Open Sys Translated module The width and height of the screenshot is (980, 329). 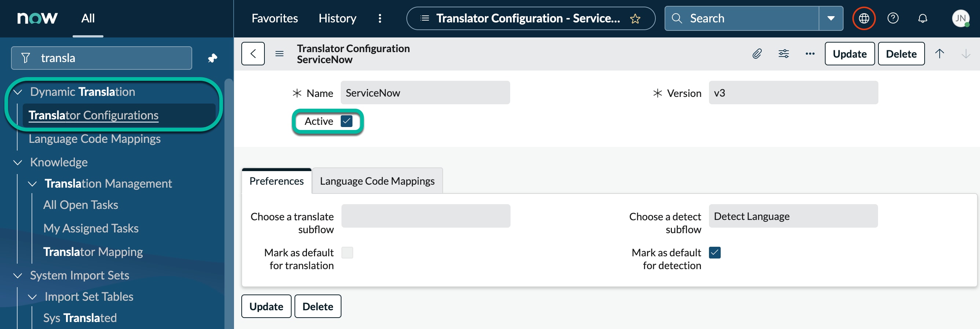click(x=80, y=318)
